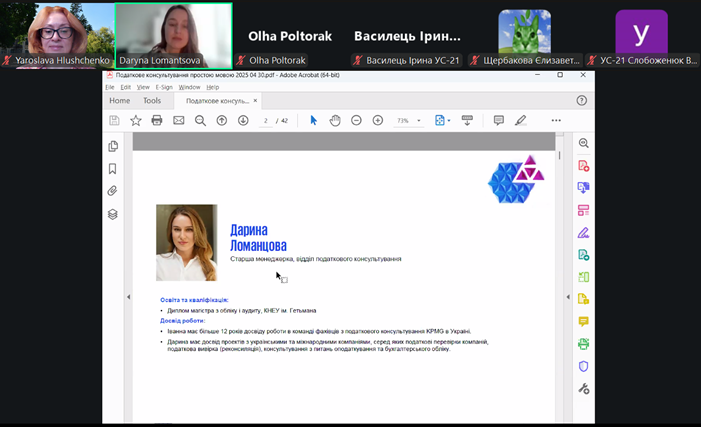Open the zoom percentage dropdown at 73%
The width and height of the screenshot is (701, 427).
coord(419,121)
